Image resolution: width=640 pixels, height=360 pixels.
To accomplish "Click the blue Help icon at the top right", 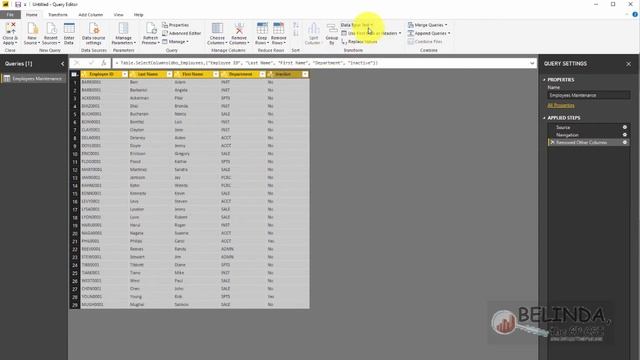I will [635, 14].
